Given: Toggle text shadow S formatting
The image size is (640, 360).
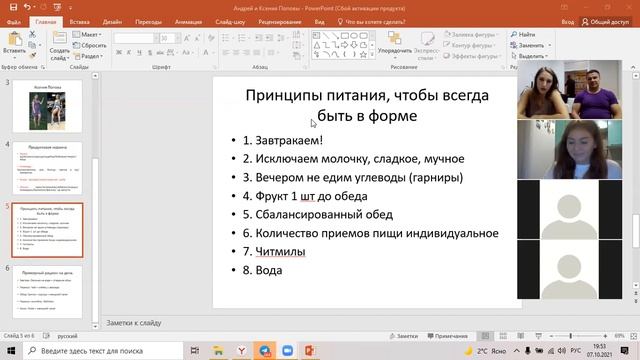Looking at the screenshot, I should pos(150,52).
